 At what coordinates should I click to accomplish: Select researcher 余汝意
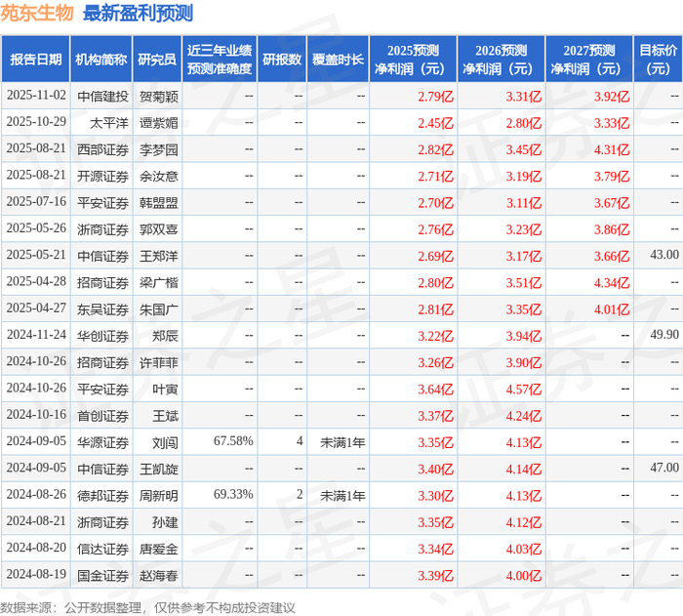coord(158,176)
